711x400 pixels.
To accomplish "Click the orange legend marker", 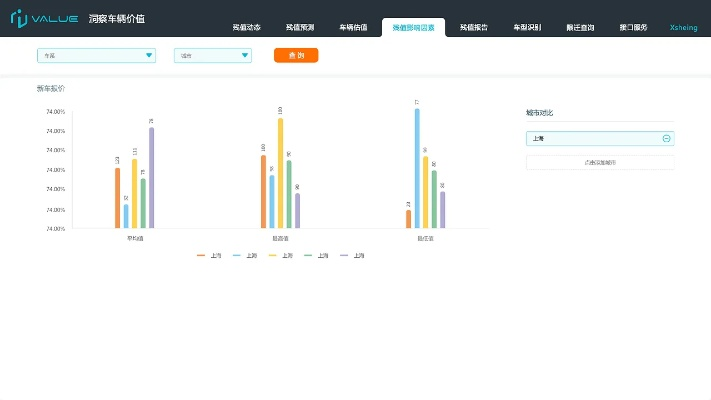I will [201, 256].
